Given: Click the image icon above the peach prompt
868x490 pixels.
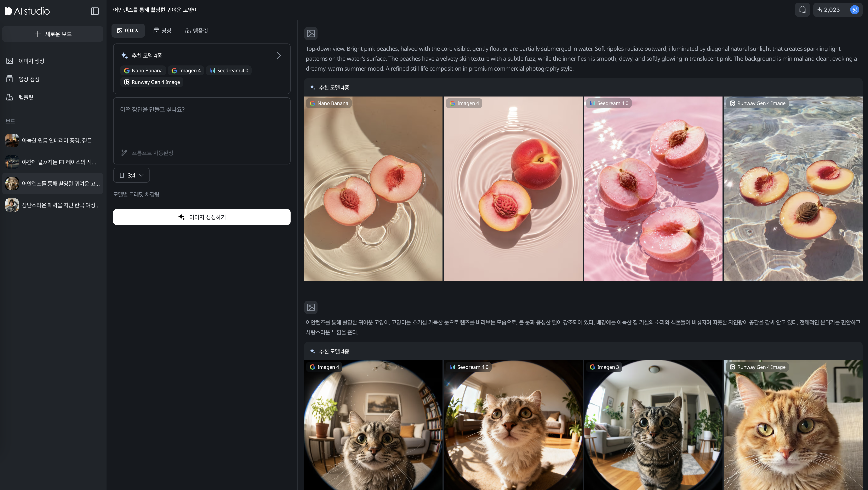Looking at the screenshot, I should [x=311, y=33].
